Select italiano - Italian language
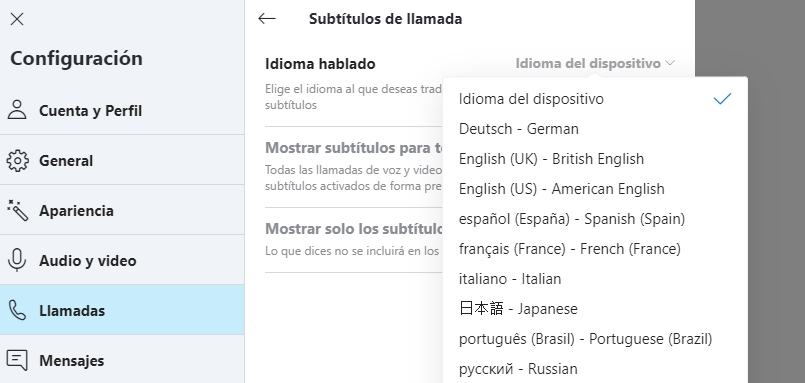The width and height of the screenshot is (805, 383). (x=595, y=279)
